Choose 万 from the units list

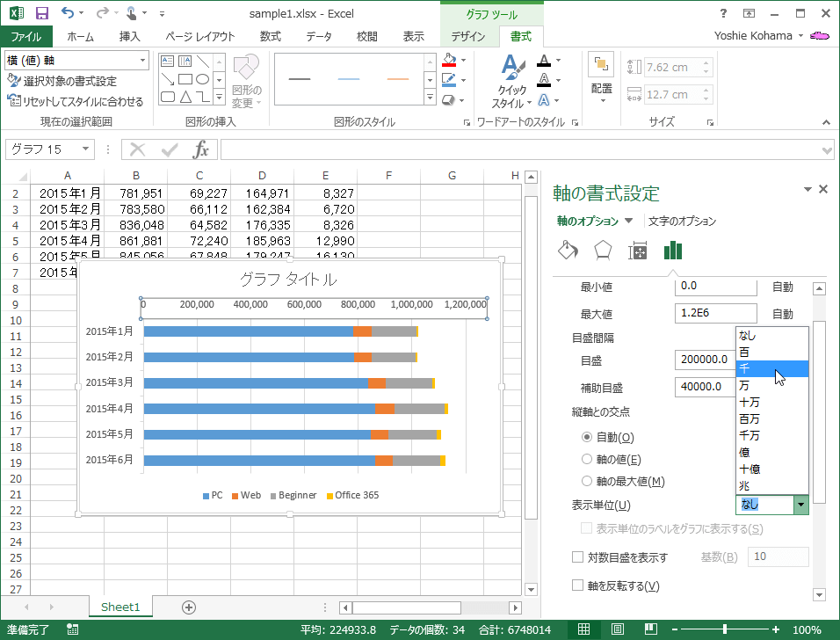click(x=772, y=385)
